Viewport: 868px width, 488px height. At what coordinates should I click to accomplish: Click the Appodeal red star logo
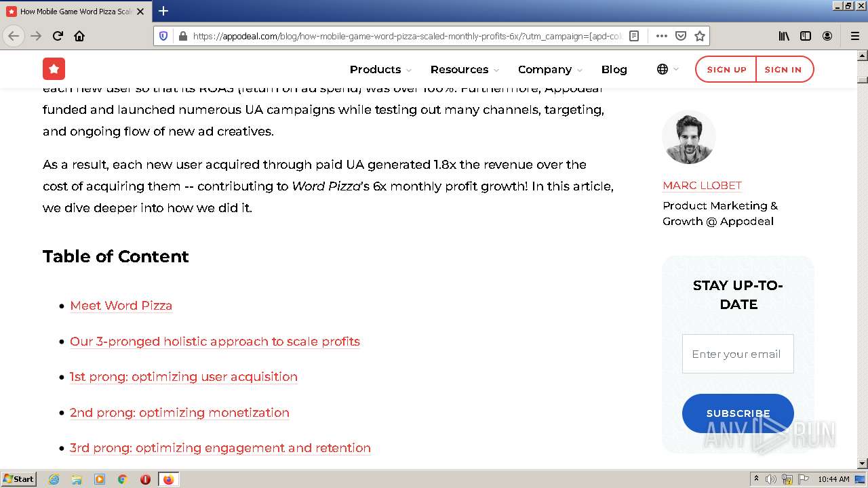point(54,69)
